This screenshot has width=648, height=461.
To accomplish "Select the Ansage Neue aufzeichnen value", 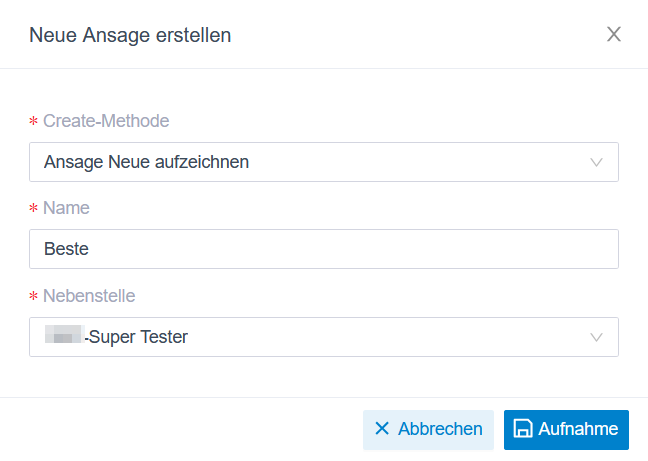I will click(x=146, y=162).
